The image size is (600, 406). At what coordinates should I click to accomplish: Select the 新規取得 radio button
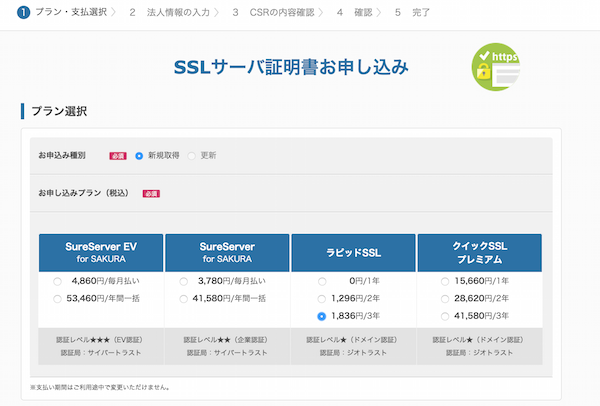(139, 156)
